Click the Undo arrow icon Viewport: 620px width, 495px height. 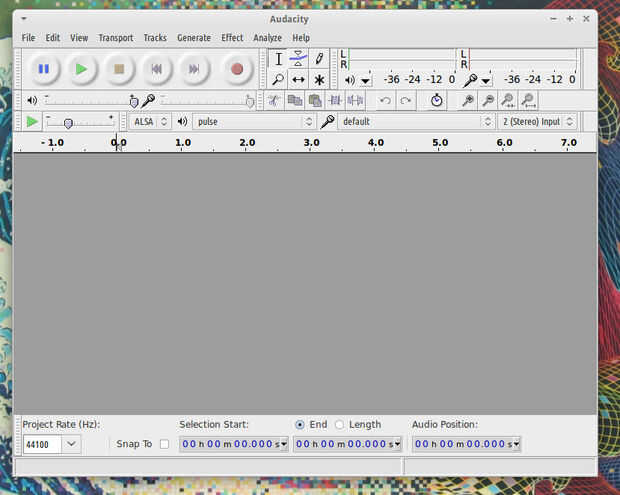(385, 100)
